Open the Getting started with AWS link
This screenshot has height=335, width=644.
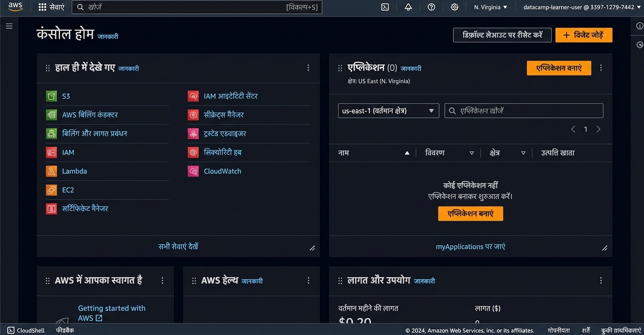pos(112,313)
